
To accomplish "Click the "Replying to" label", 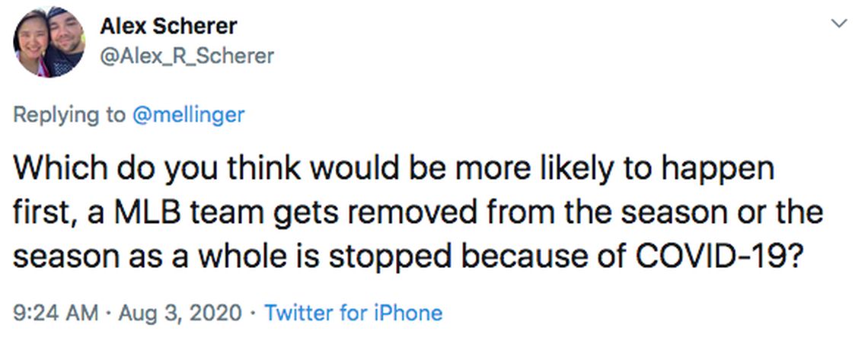I will (x=69, y=114).
